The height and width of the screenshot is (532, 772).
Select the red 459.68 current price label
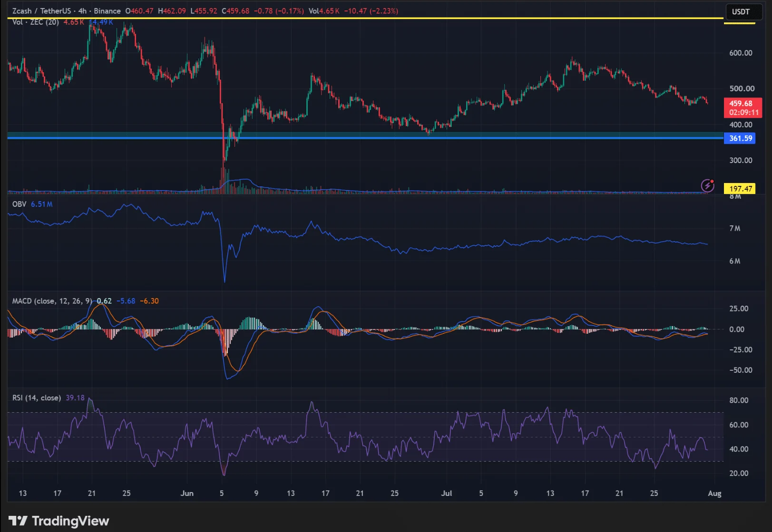(743, 108)
